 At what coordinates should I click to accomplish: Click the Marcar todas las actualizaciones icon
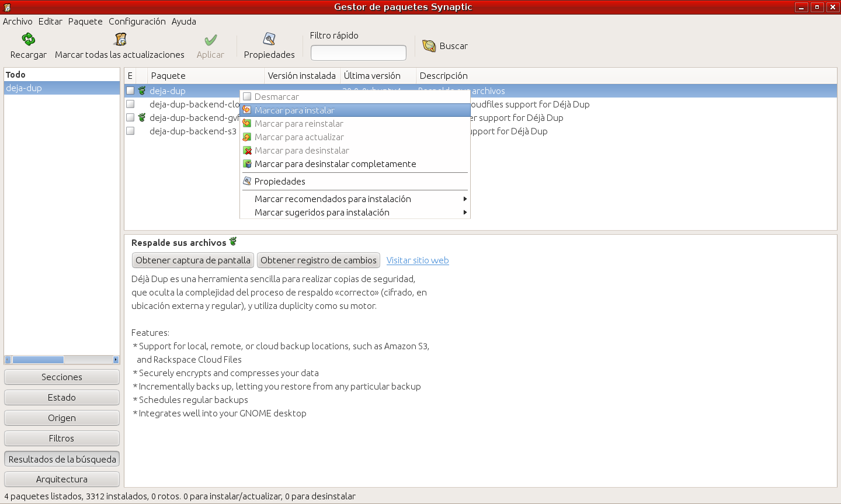click(120, 40)
